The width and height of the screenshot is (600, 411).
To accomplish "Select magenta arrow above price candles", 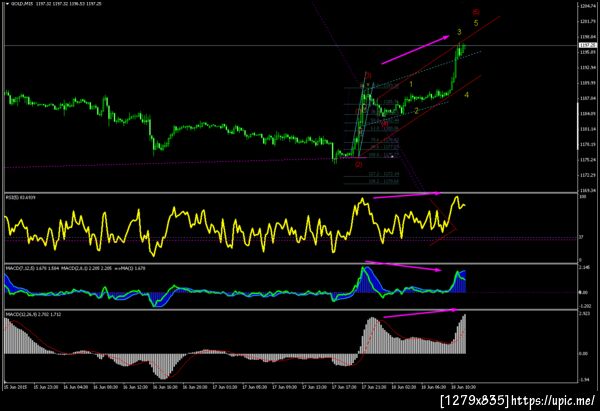I will [415, 50].
